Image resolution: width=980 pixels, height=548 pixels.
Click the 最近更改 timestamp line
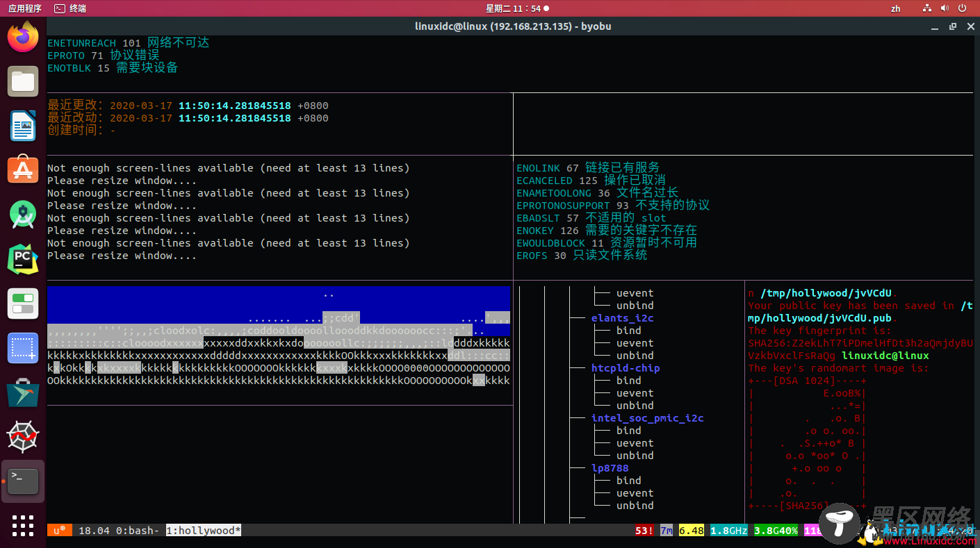(188, 106)
